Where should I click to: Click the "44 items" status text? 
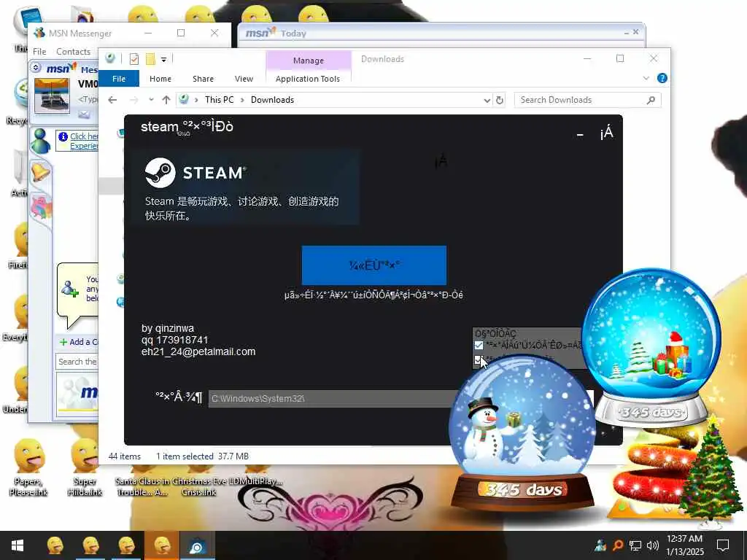pyautogui.click(x=124, y=456)
